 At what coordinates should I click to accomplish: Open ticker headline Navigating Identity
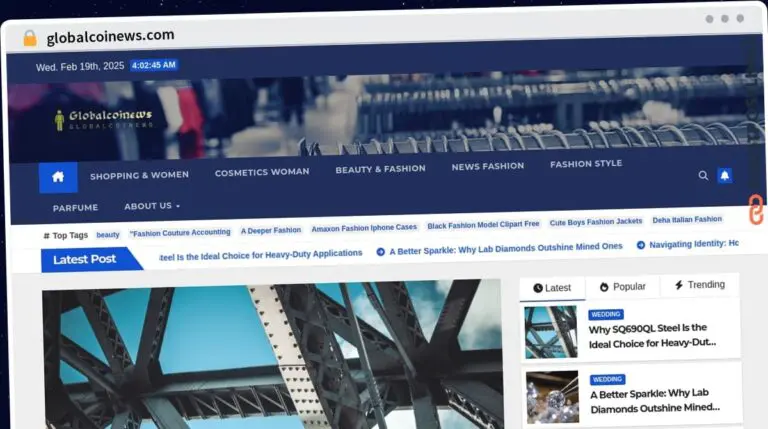[x=694, y=244]
